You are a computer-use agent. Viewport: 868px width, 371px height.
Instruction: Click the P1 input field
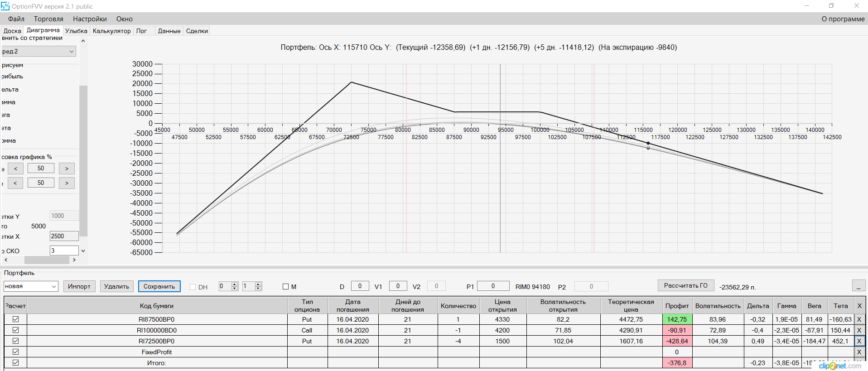493,286
